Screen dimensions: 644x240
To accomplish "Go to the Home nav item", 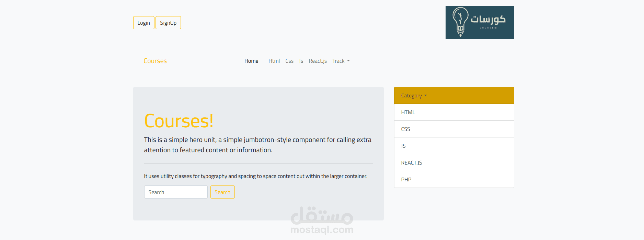I will point(251,61).
